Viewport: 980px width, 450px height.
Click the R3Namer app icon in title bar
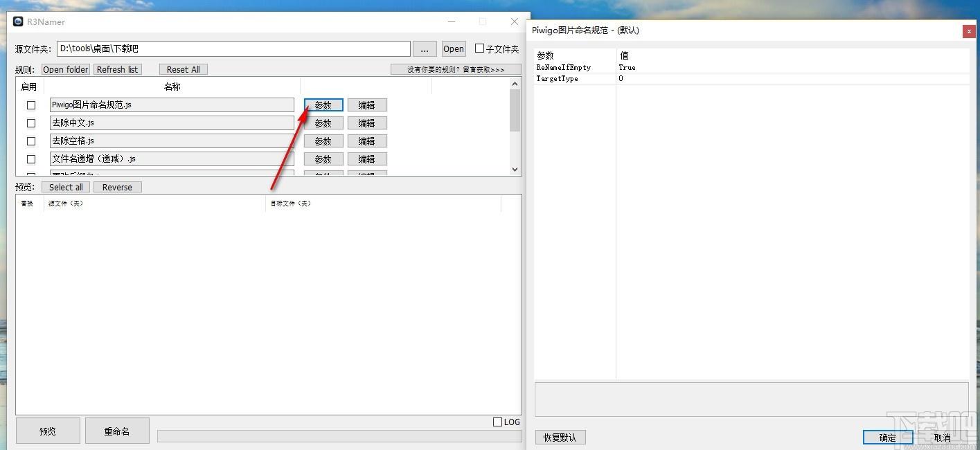(19, 21)
